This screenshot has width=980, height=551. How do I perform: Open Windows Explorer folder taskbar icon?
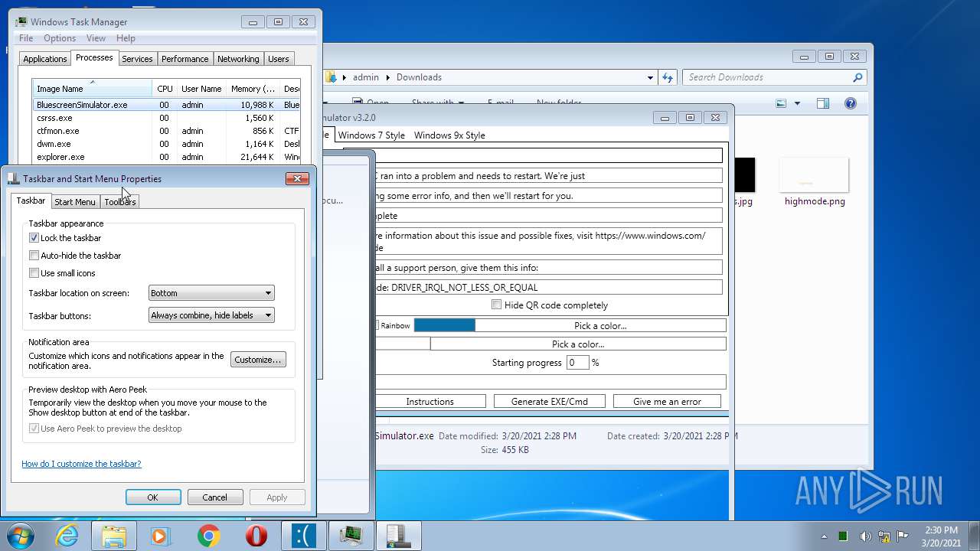click(x=114, y=536)
